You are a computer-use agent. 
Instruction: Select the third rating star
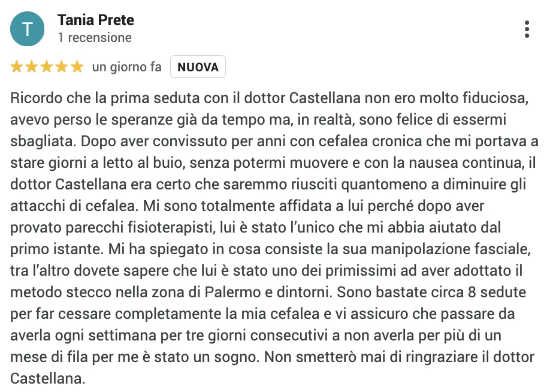tap(47, 67)
